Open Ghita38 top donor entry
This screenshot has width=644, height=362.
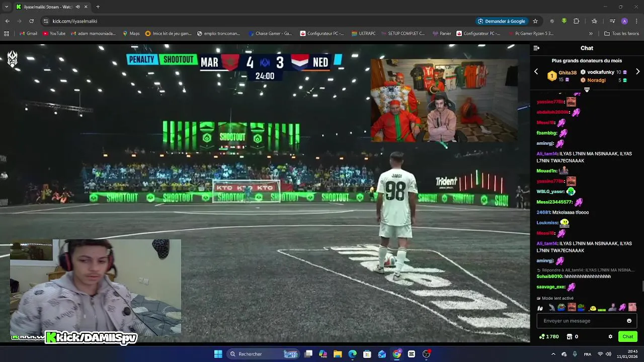562,75
